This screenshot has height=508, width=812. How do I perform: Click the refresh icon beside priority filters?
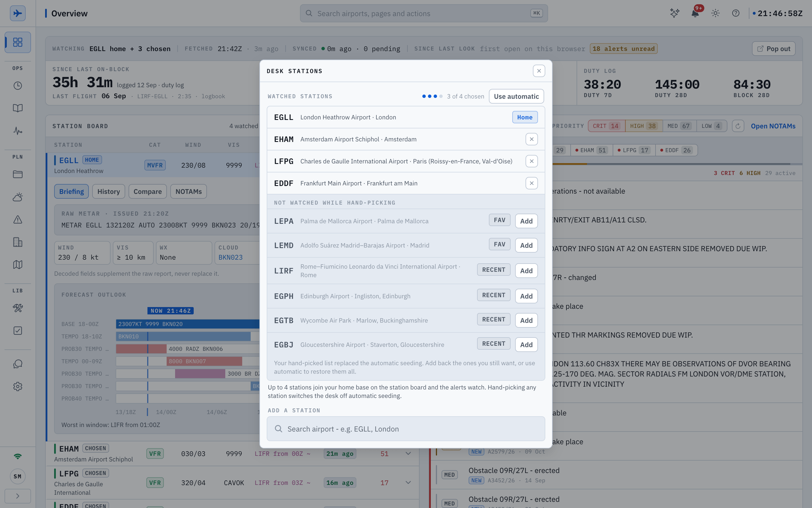pos(738,126)
